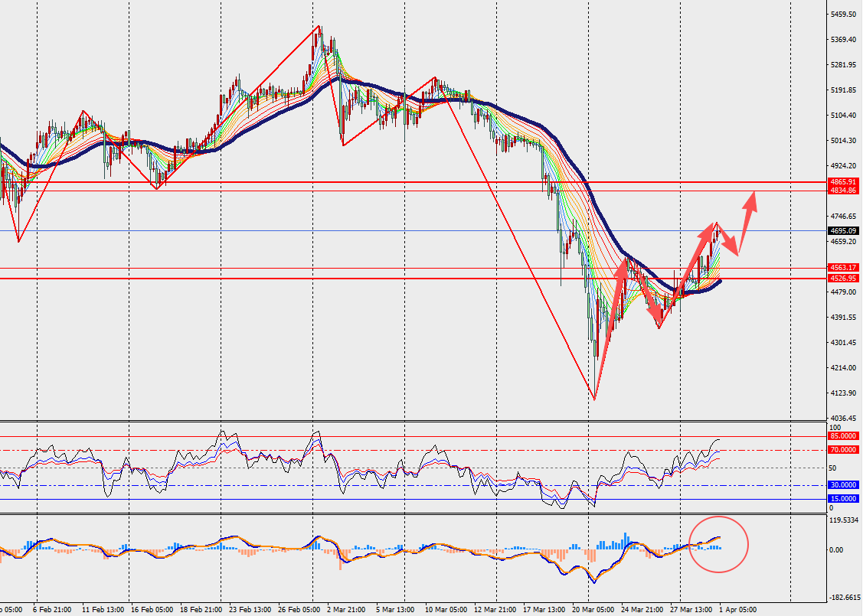
Task: Click the 4526.95 support level label
Action: (x=843, y=279)
